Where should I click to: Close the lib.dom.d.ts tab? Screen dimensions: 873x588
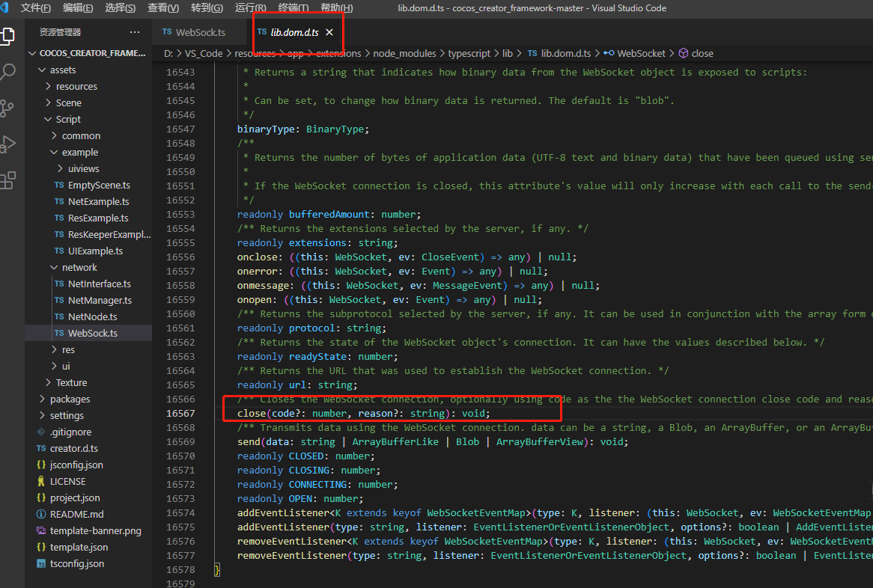point(329,32)
